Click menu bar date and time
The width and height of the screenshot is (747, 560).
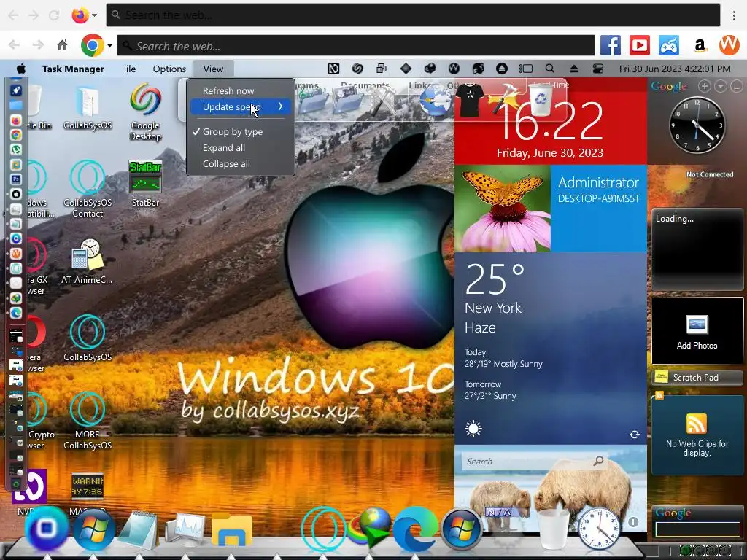click(x=675, y=69)
